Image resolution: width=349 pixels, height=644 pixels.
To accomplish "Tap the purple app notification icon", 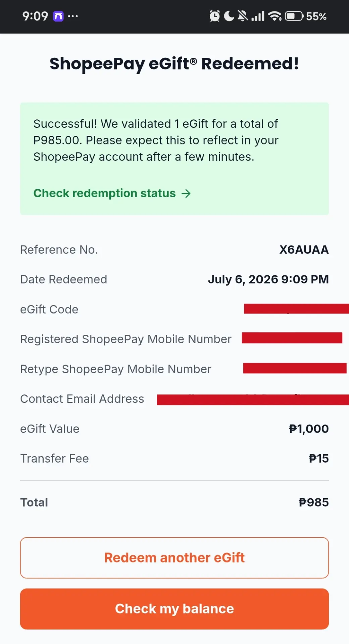I will (x=58, y=16).
